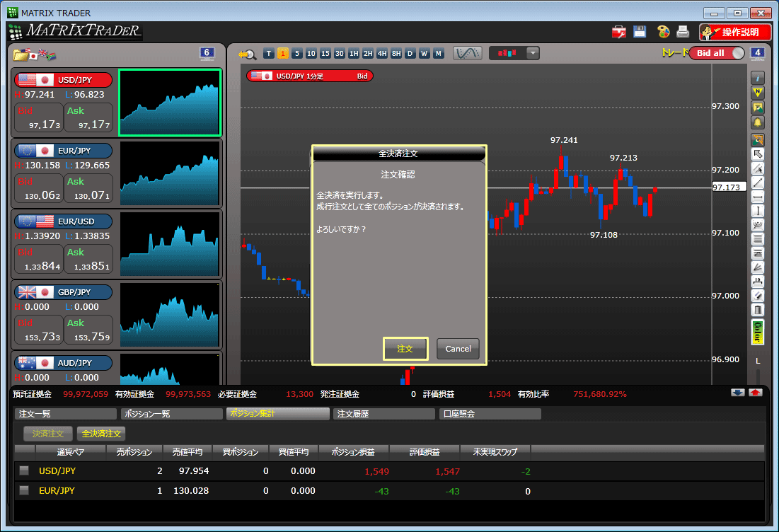779x532 pixels.
Task: Select the fan lines tool
Action: tap(758, 267)
